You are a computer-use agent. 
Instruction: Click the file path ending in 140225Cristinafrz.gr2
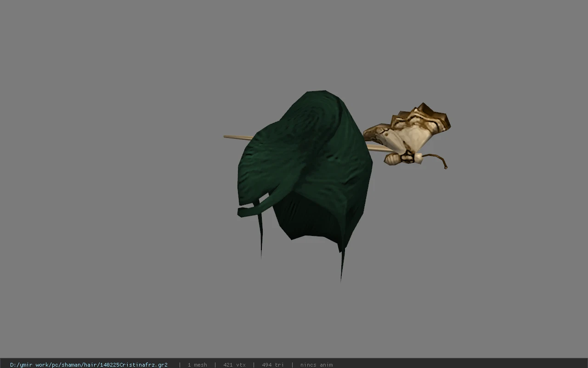[x=89, y=365]
